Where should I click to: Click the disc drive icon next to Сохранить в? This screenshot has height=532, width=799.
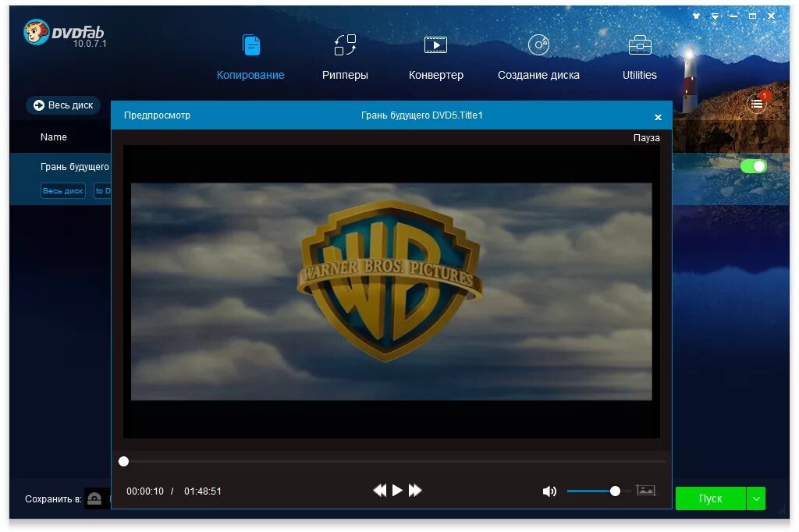click(x=94, y=498)
